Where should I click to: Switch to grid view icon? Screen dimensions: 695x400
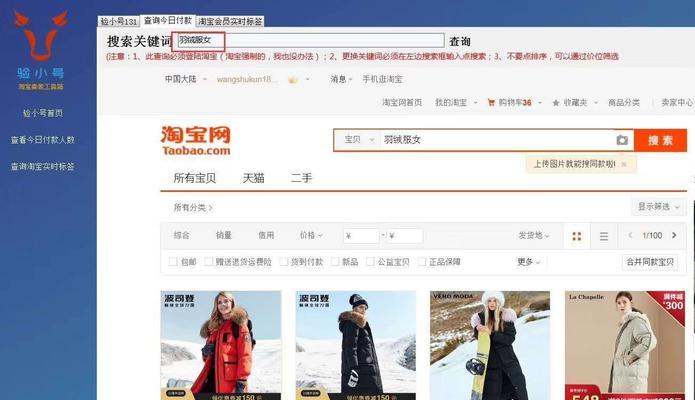(577, 236)
